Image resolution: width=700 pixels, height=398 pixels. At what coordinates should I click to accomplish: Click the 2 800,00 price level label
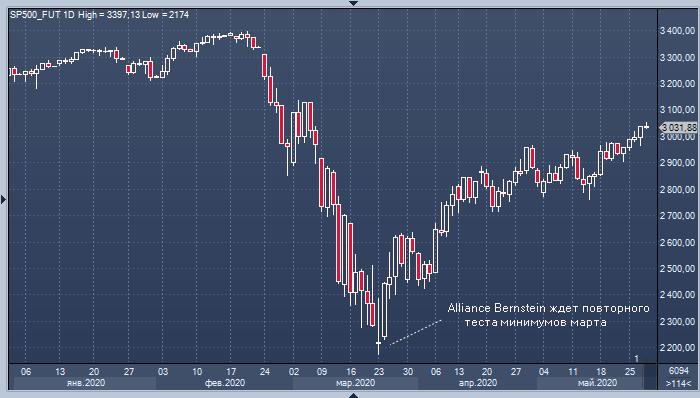point(678,190)
